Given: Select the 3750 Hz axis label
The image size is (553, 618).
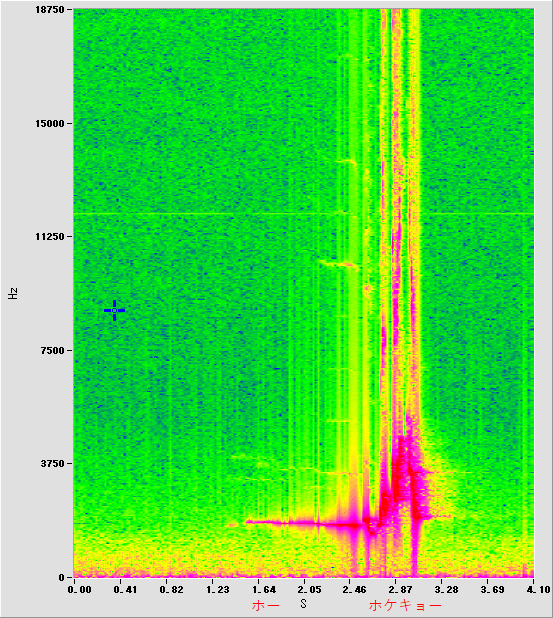Looking at the screenshot, I should [52, 464].
